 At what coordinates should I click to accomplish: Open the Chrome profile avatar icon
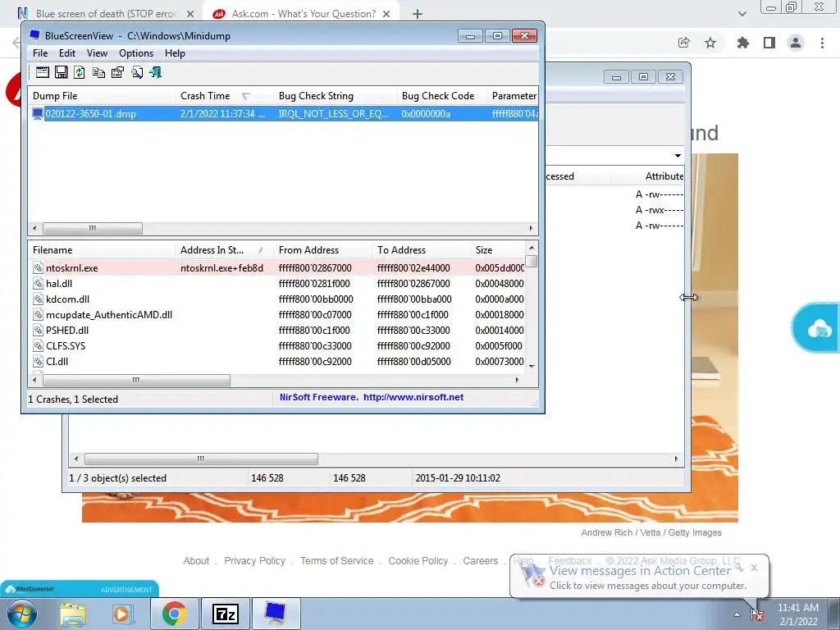796,43
